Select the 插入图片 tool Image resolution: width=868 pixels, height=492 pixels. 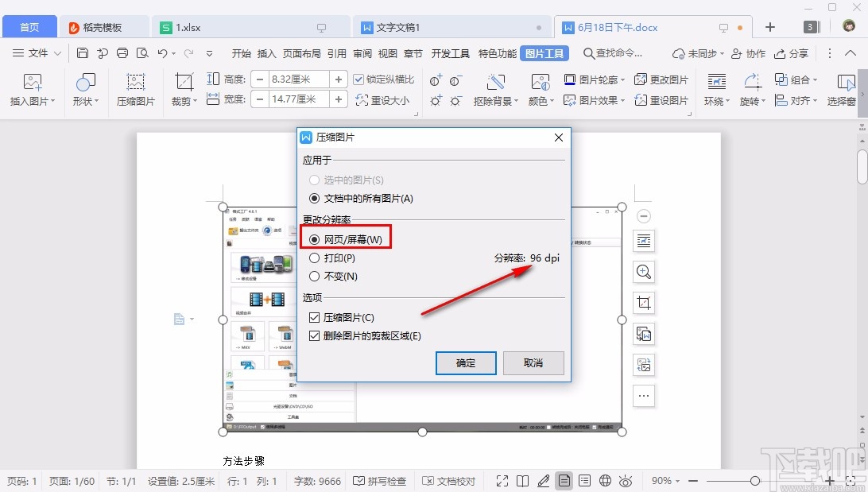pyautogui.click(x=32, y=87)
